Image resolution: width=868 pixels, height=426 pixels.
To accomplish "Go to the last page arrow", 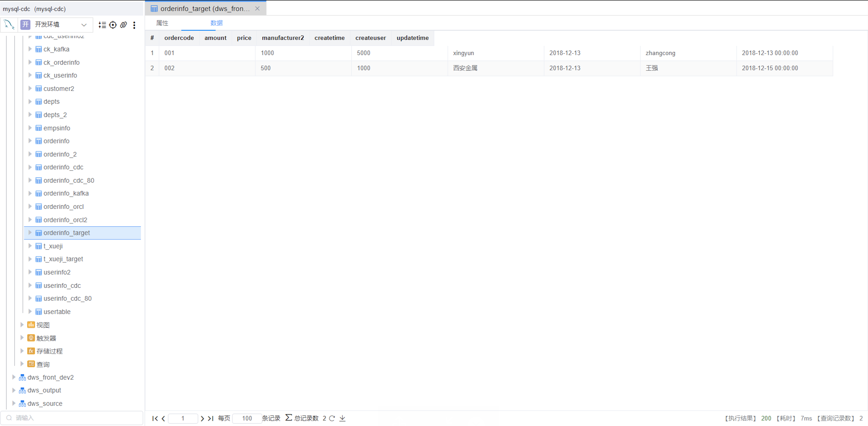I will coord(211,418).
